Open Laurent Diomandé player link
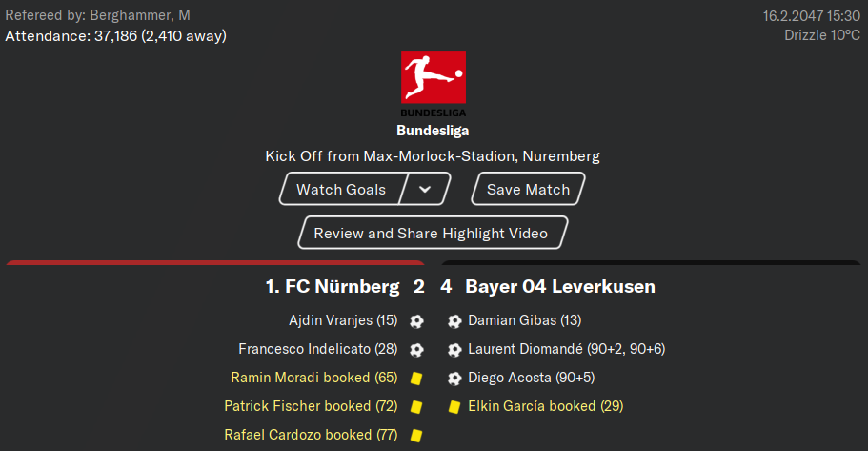 click(x=525, y=349)
